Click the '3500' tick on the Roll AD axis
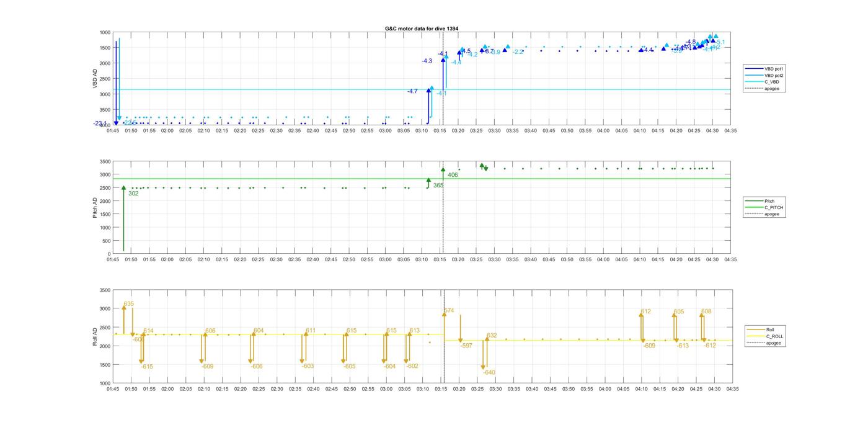 click(x=104, y=290)
